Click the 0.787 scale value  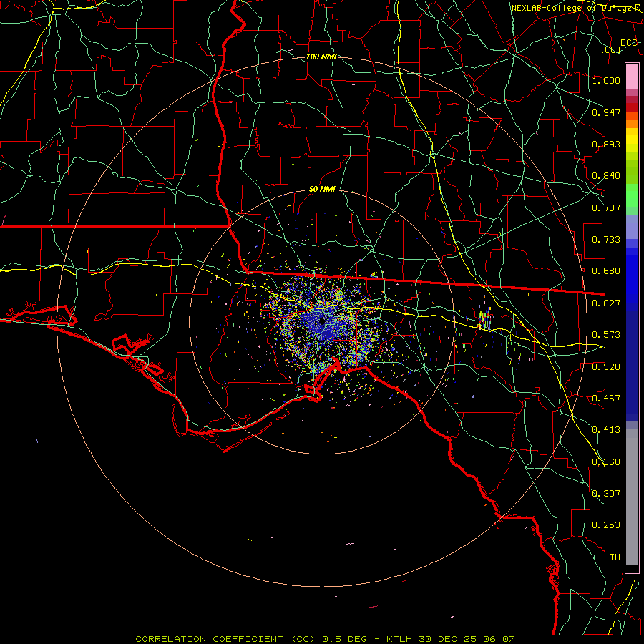click(606, 208)
